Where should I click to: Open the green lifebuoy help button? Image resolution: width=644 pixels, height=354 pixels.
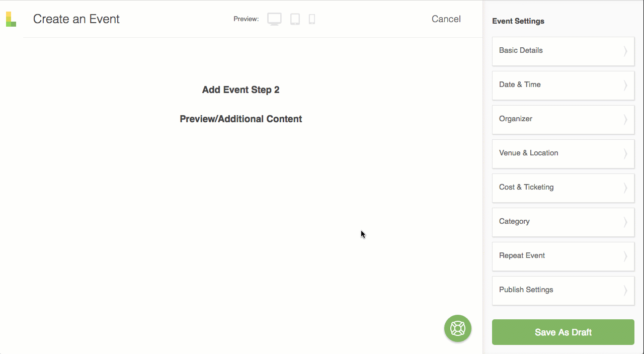[x=458, y=328]
